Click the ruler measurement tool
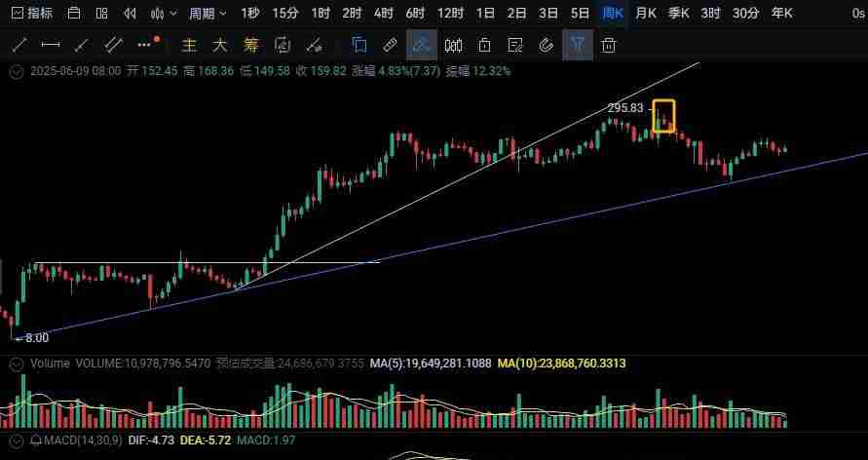The image size is (868, 460). (390, 45)
